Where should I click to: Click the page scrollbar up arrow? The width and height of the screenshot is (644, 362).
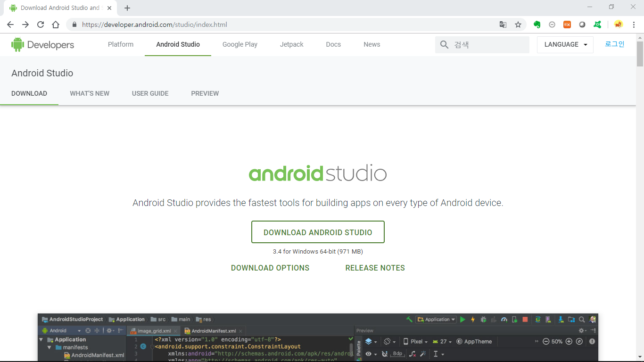pyautogui.click(x=640, y=37)
